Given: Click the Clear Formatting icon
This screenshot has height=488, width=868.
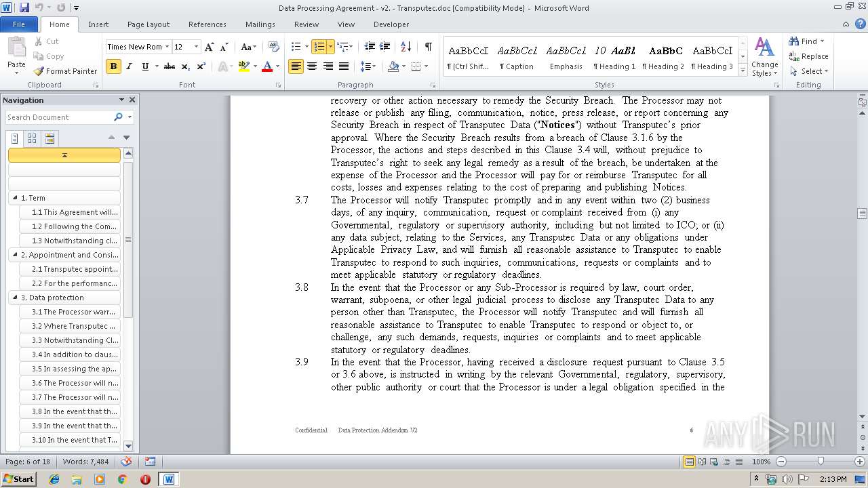Looking at the screenshot, I should pos(274,47).
